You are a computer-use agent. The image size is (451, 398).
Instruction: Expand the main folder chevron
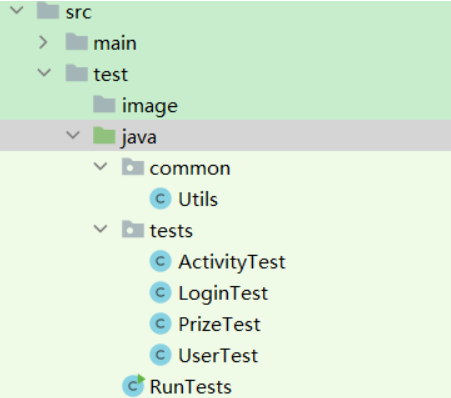point(43,43)
